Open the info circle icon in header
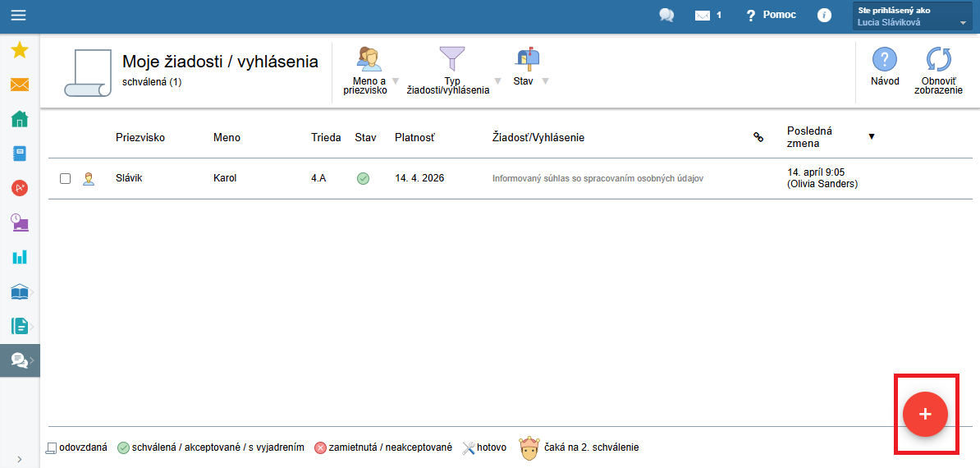This screenshot has height=468, width=980. pyautogui.click(x=824, y=16)
